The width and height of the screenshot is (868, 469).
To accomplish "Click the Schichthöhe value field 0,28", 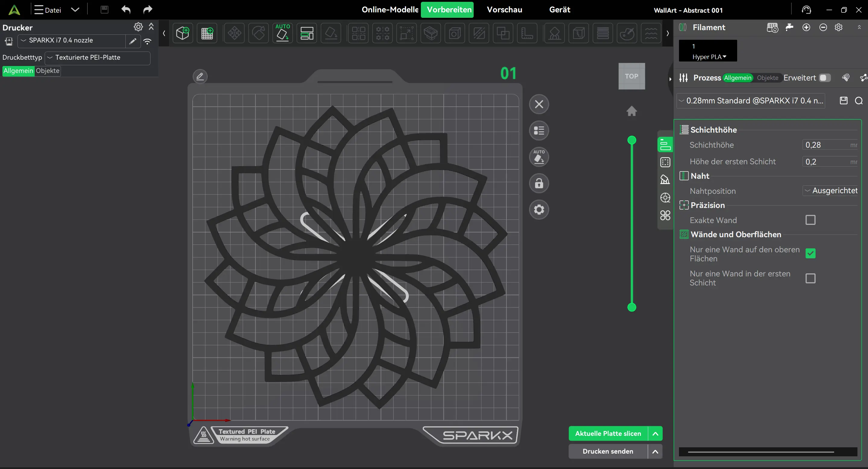I will [x=830, y=145].
